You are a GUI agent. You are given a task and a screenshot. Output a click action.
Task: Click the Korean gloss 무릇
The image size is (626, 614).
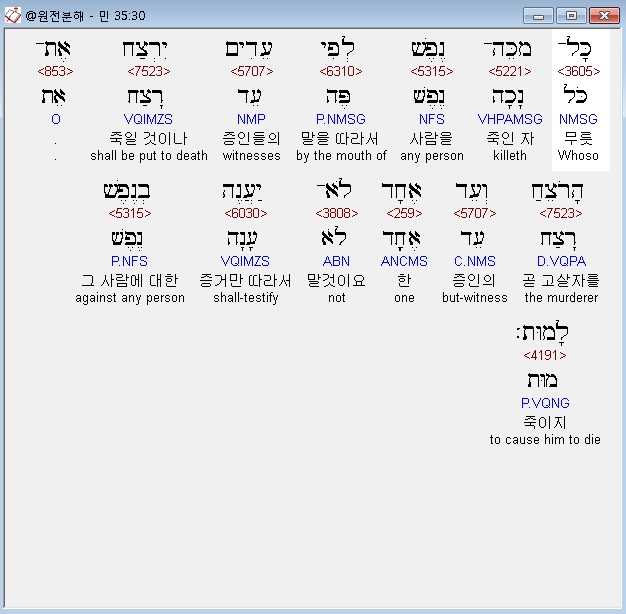pos(578,138)
